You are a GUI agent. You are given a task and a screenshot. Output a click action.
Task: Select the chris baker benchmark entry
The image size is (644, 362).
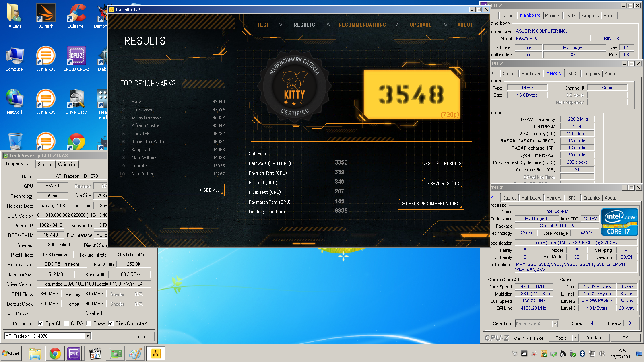click(x=173, y=109)
